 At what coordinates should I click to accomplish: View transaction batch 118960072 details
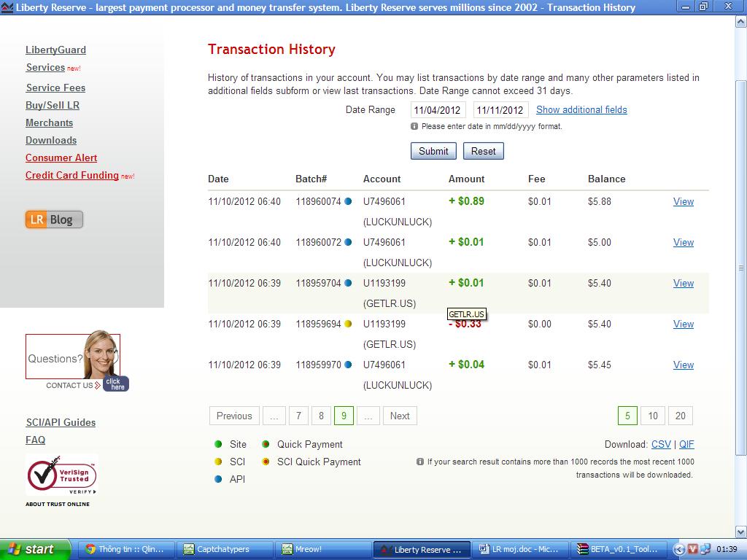pos(683,242)
